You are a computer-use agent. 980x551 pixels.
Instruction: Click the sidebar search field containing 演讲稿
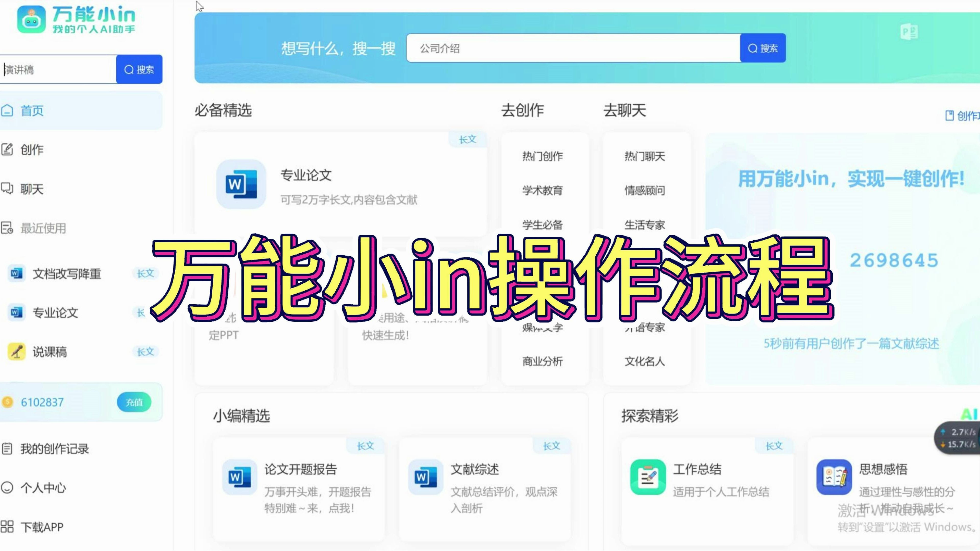click(58, 69)
